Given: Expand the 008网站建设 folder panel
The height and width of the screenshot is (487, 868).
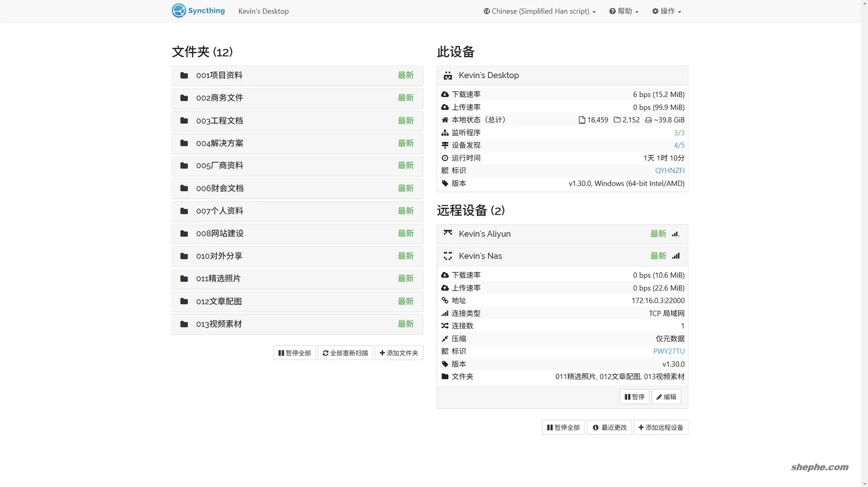Looking at the screenshot, I should pyautogui.click(x=297, y=234).
